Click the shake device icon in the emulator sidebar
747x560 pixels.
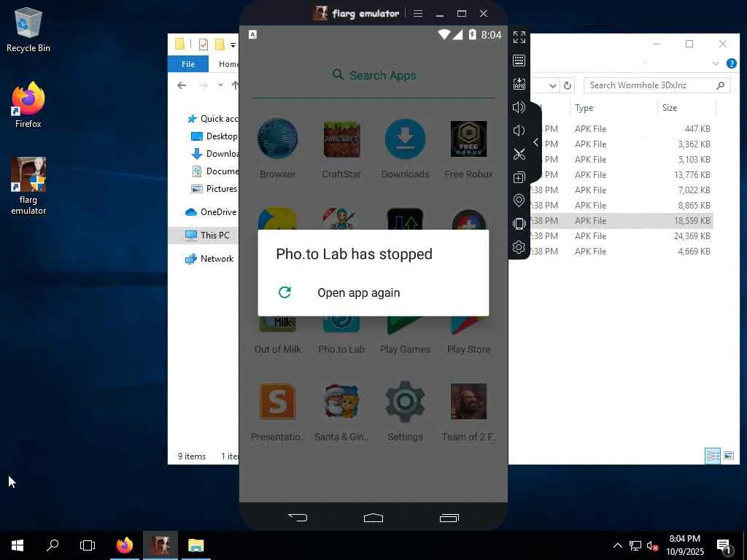(x=519, y=224)
